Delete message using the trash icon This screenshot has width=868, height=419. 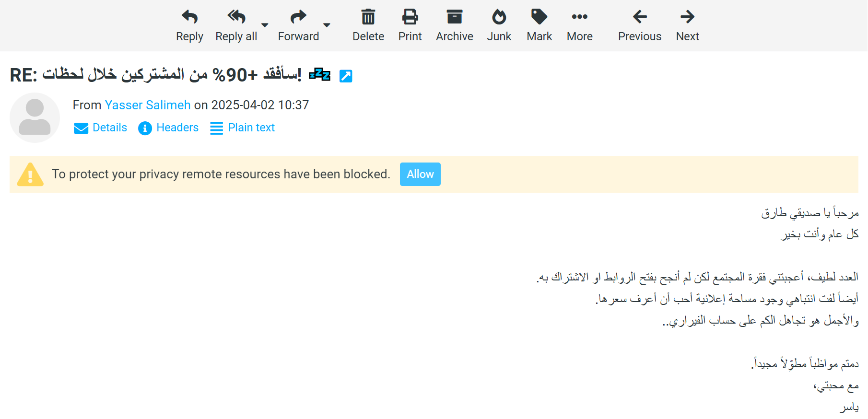368,17
